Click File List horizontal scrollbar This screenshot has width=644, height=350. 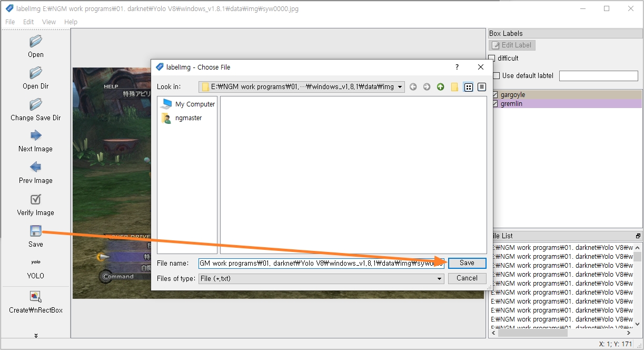click(x=533, y=333)
